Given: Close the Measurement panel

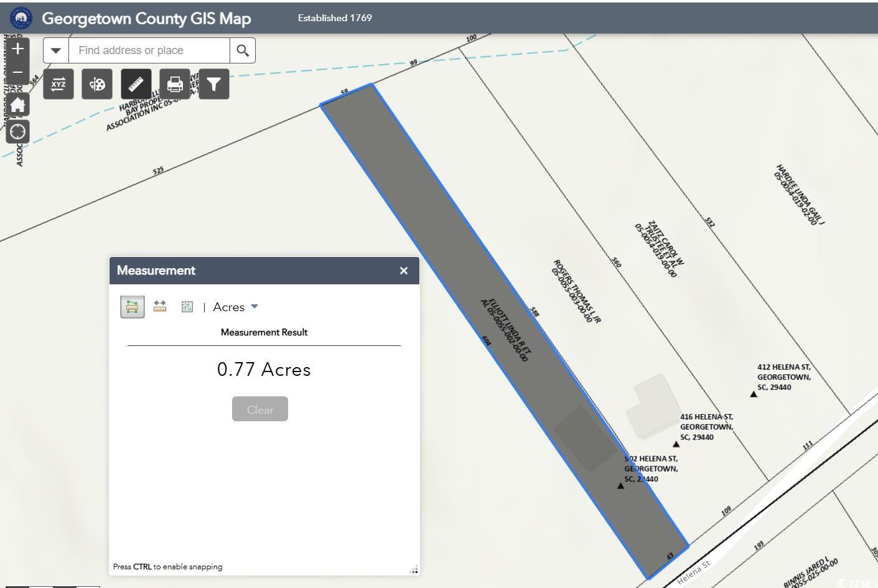Looking at the screenshot, I should click(404, 271).
